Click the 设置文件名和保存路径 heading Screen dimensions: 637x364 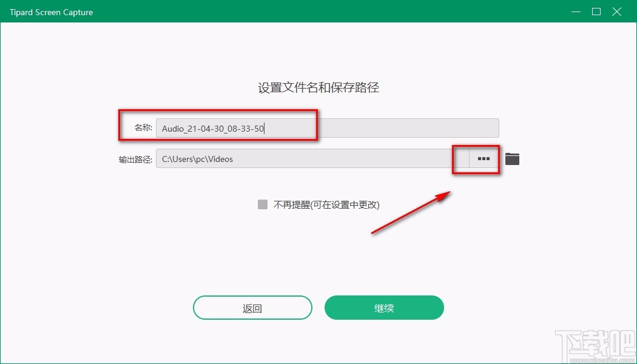tap(318, 87)
